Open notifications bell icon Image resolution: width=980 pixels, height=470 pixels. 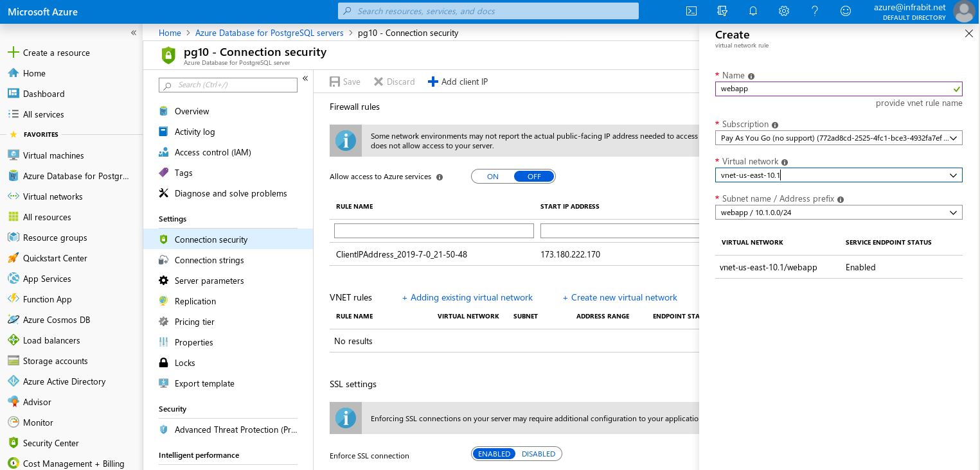point(753,11)
